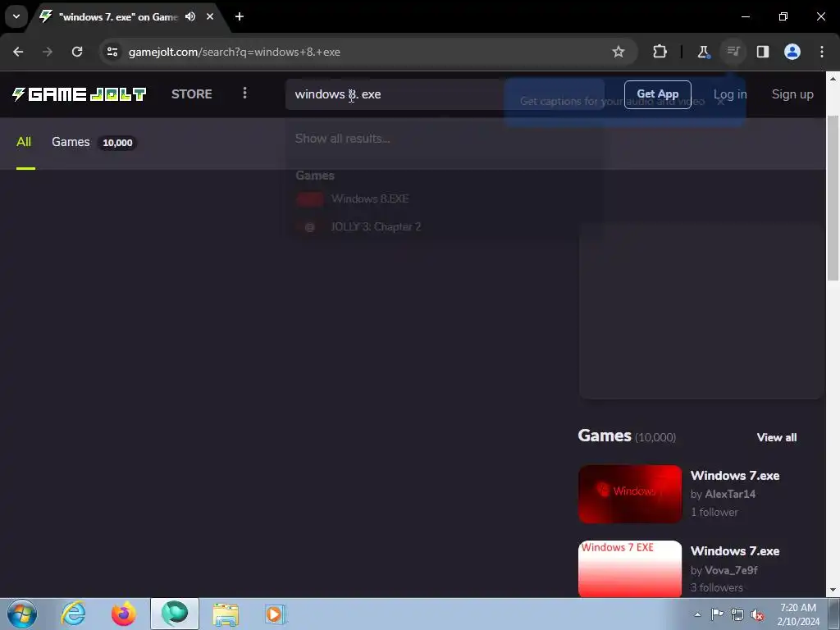
Task: Open File Explorer from taskbar
Action: (x=226, y=614)
